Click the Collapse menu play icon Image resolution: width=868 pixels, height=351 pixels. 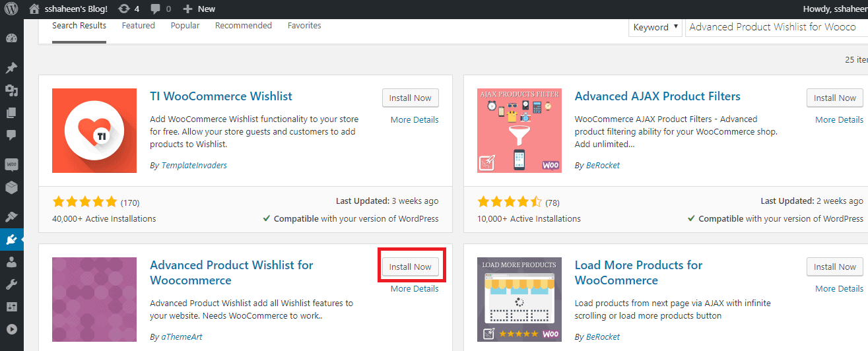click(11, 329)
